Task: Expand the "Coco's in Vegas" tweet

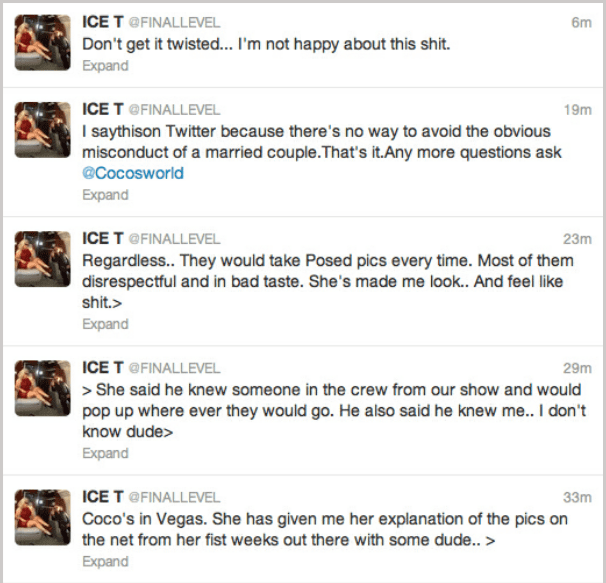Action: 105,562
